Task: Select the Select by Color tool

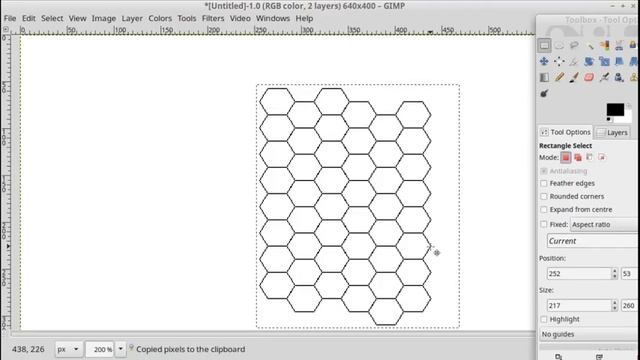Action: (604, 45)
